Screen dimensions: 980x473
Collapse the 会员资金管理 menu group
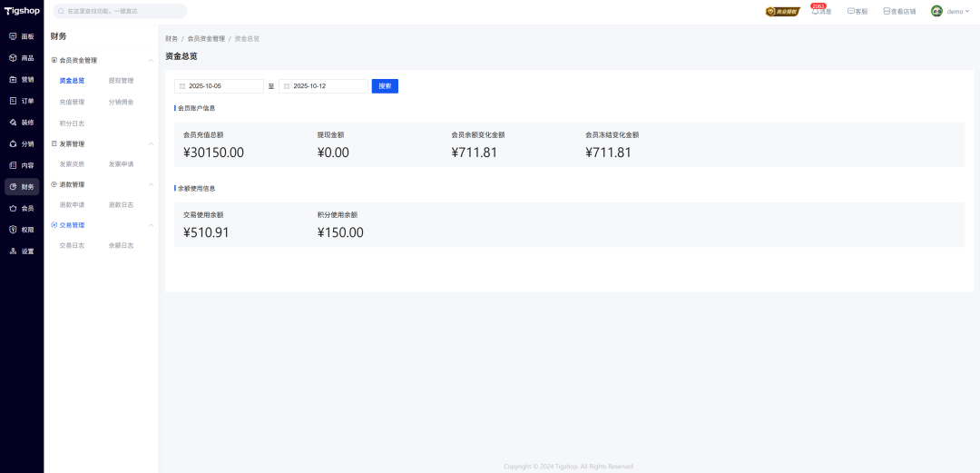[151, 61]
